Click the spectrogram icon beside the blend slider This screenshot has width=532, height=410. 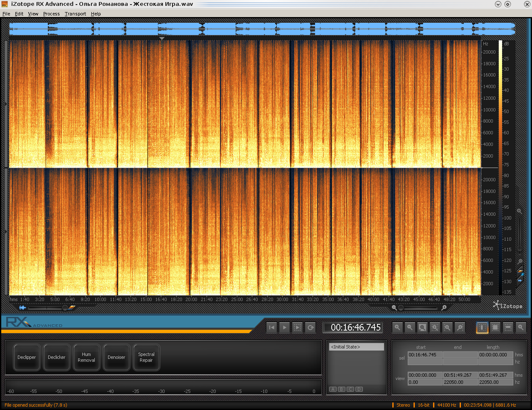click(72, 308)
